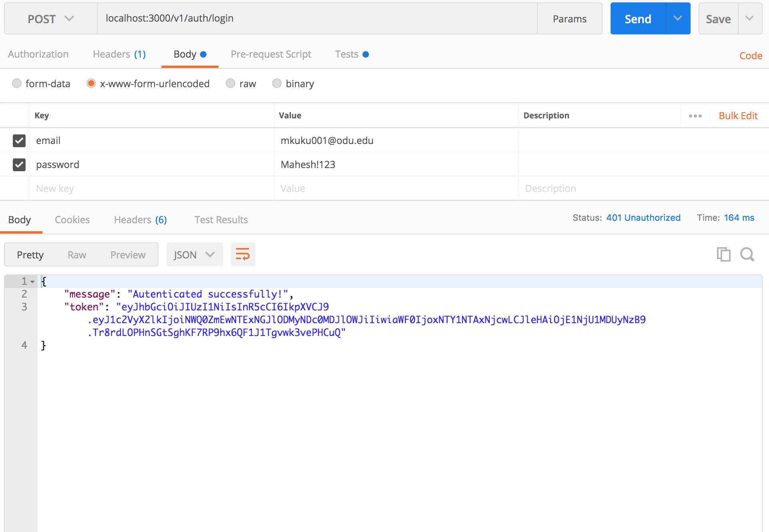769x532 pixels.
Task: Expand the Send button dropdown arrow
Action: [678, 18]
